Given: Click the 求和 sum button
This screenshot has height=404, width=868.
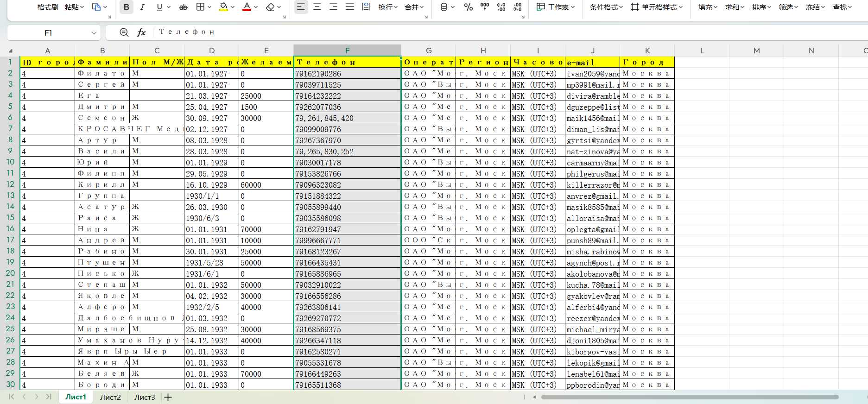Looking at the screenshot, I should 735,7.
